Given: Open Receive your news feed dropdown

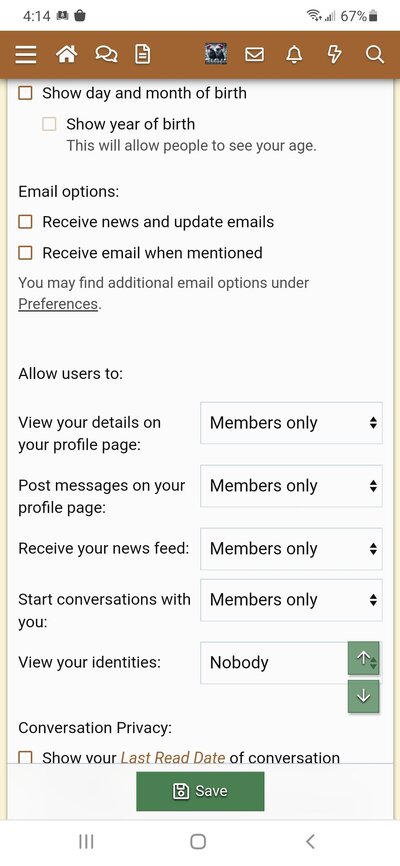Looking at the screenshot, I should 291,549.
